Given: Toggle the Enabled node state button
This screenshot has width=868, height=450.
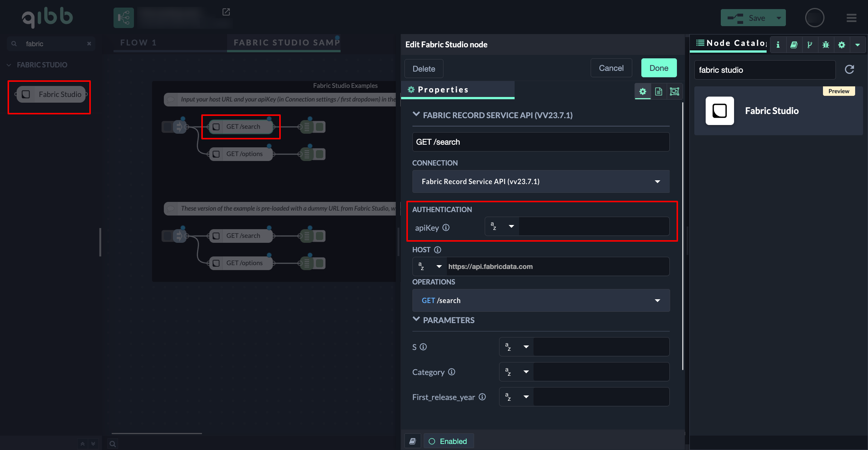Looking at the screenshot, I should (x=448, y=441).
